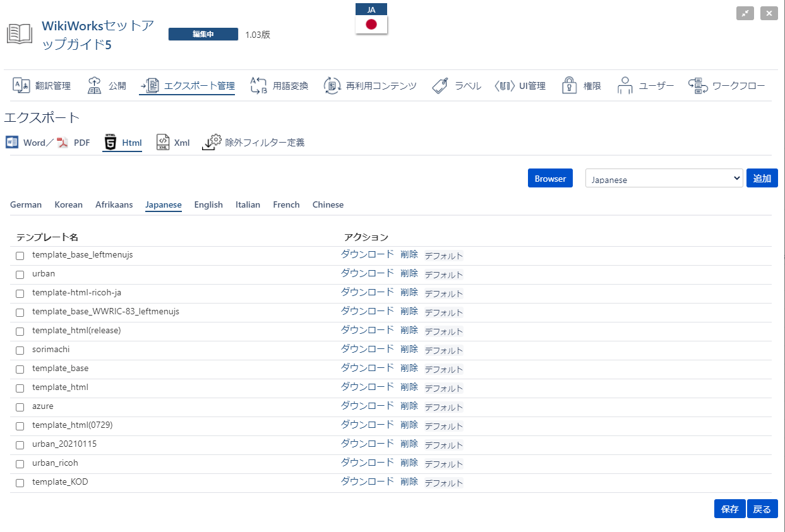785x532 pixels.
Task: Click the 再利用コンテンツ reuse icon
Action: [332, 86]
